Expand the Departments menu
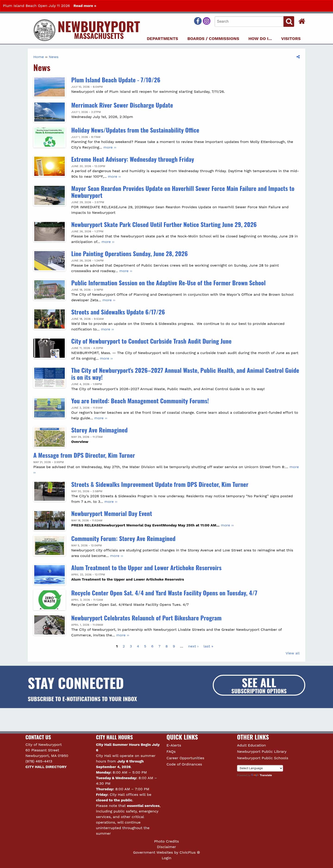The width and height of the screenshot is (333, 868). click(162, 39)
